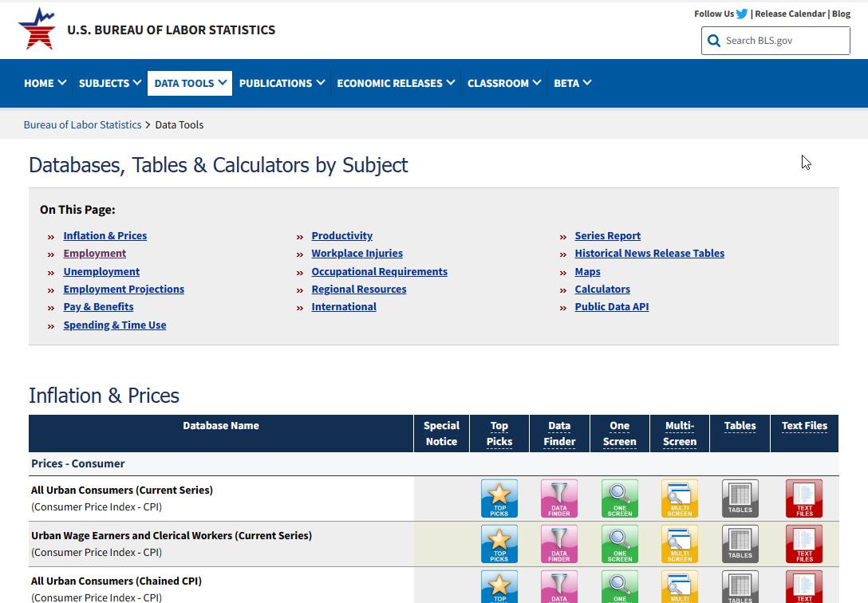868x603 pixels.
Task: Open the Maps link
Action: click(x=587, y=272)
